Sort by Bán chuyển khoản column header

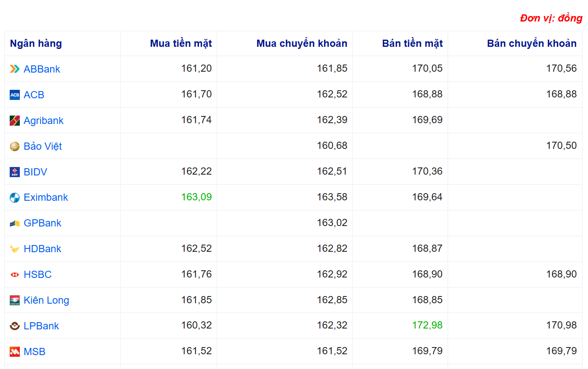coord(532,43)
